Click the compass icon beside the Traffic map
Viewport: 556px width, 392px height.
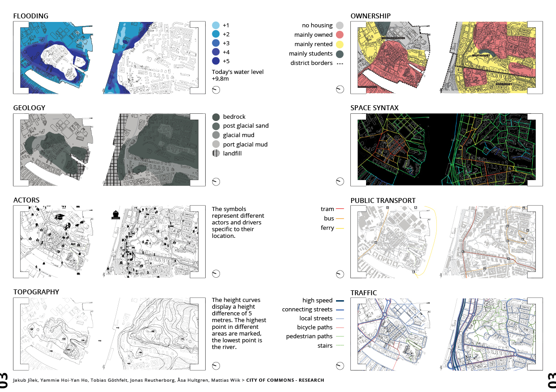[340, 366]
